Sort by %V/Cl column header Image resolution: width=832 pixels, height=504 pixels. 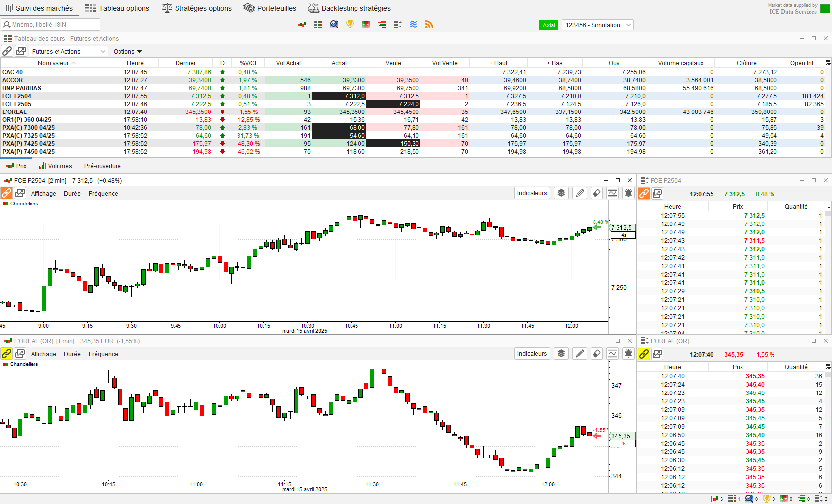pyautogui.click(x=248, y=63)
